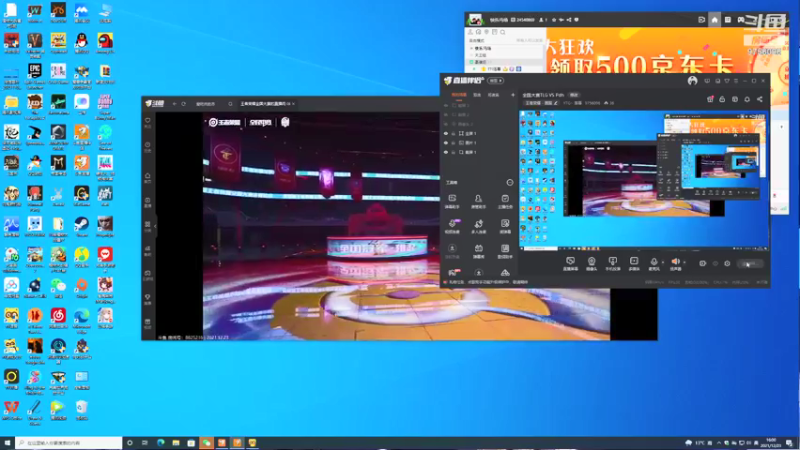800x450 pixels.
Task: Open heart follow icon in Douyu sidebar
Action: point(147,122)
